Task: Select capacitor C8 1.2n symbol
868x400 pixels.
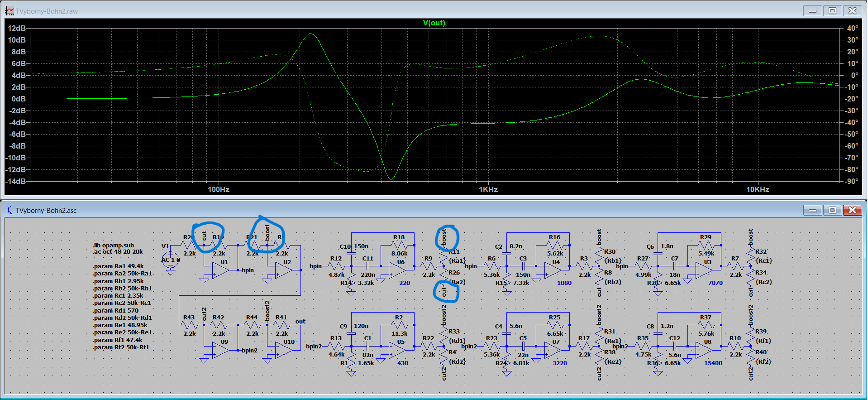Action: point(658,334)
